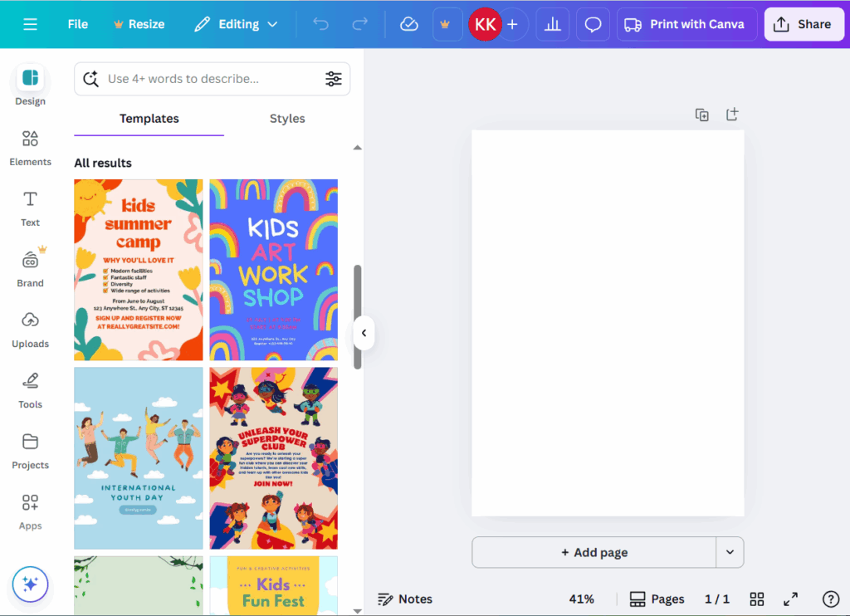Open the File menu
Screen dimensions: 850x616
[78, 25]
